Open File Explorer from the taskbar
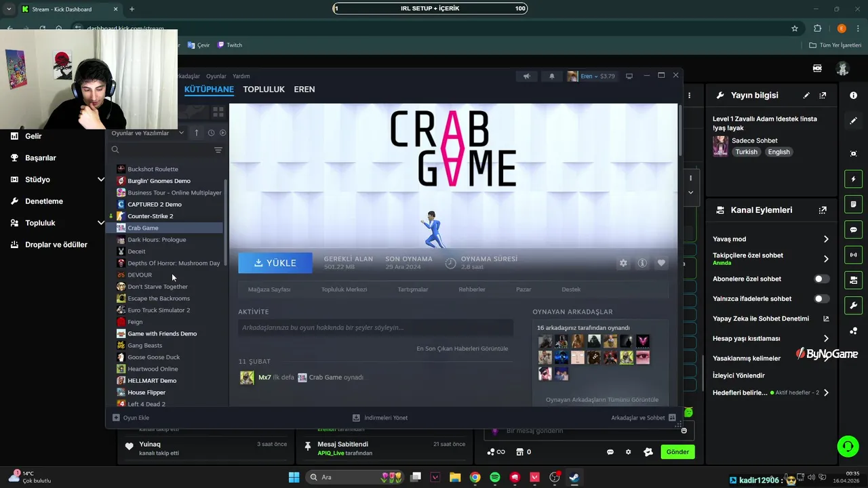The width and height of the screenshot is (868, 488). 455,477
